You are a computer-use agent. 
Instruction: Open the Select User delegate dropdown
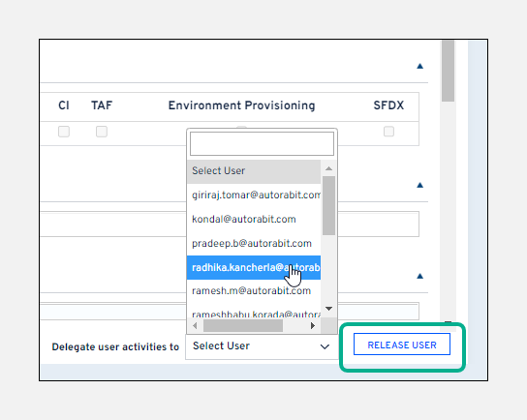(x=262, y=346)
